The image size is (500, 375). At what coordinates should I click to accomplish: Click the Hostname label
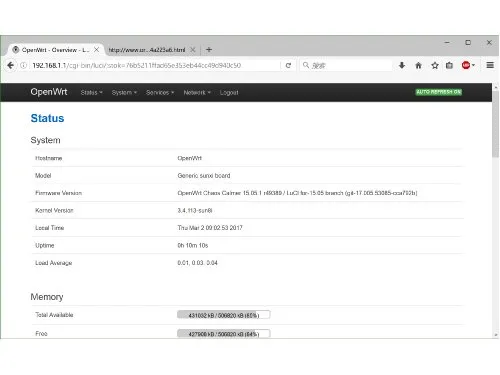coord(49,158)
